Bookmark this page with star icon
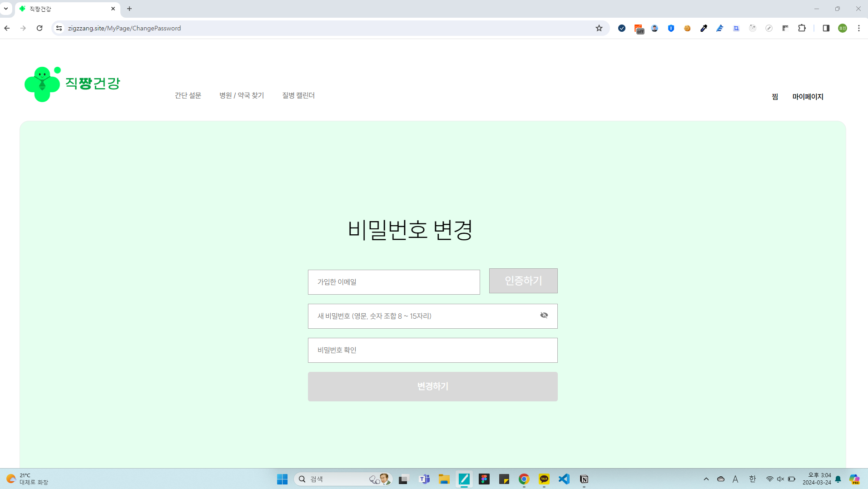Screen dimensions: 868x489 pyautogui.click(x=599, y=28)
